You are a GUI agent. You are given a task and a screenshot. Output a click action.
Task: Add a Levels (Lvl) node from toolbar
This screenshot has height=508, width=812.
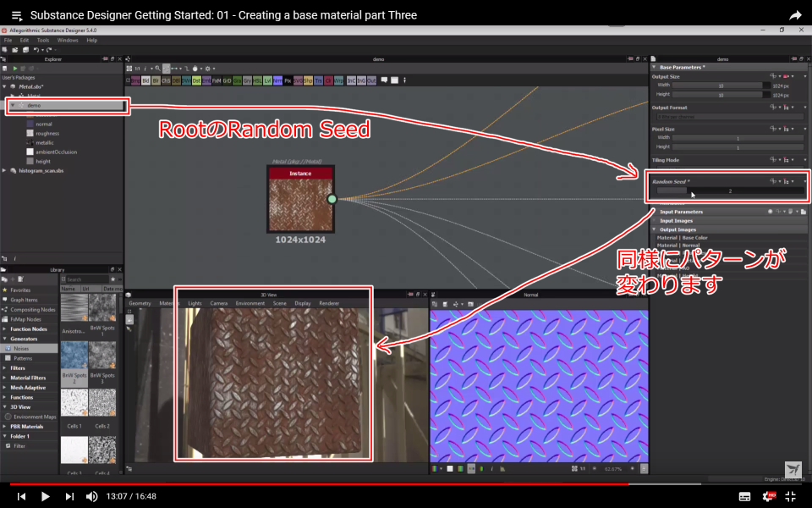[268, 80]
